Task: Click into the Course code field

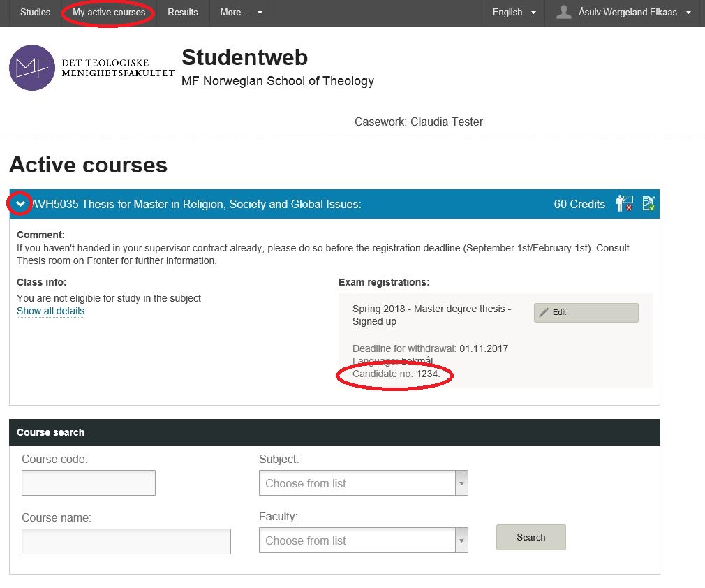Action: (89, 483)
